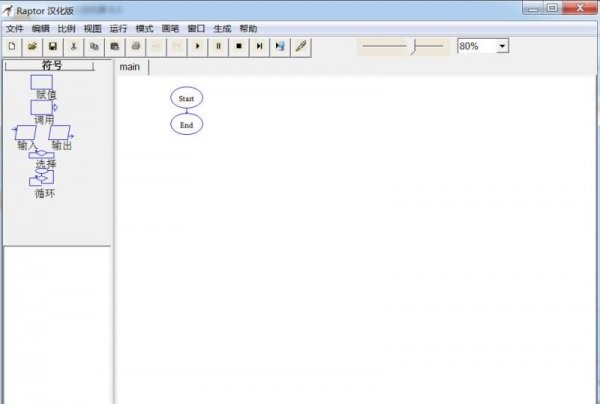Screen dimensions: 600x404
Task: Open the 文件 menu
Action: click(15, 29)
